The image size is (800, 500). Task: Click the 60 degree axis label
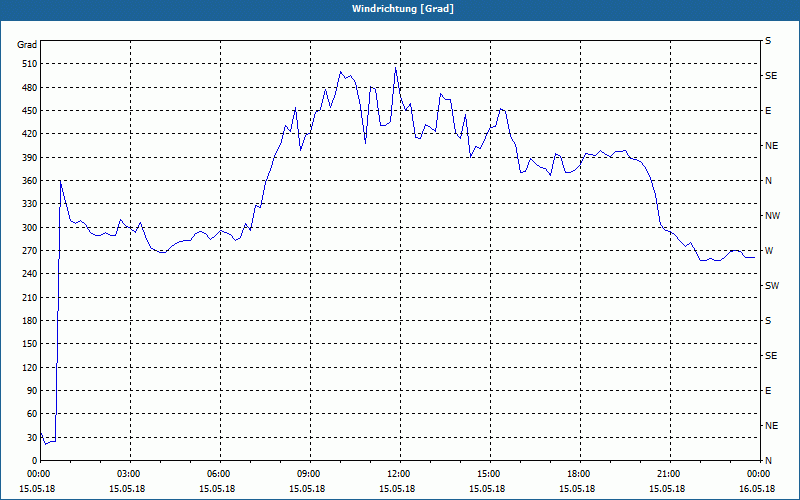[x=32, y=414]
